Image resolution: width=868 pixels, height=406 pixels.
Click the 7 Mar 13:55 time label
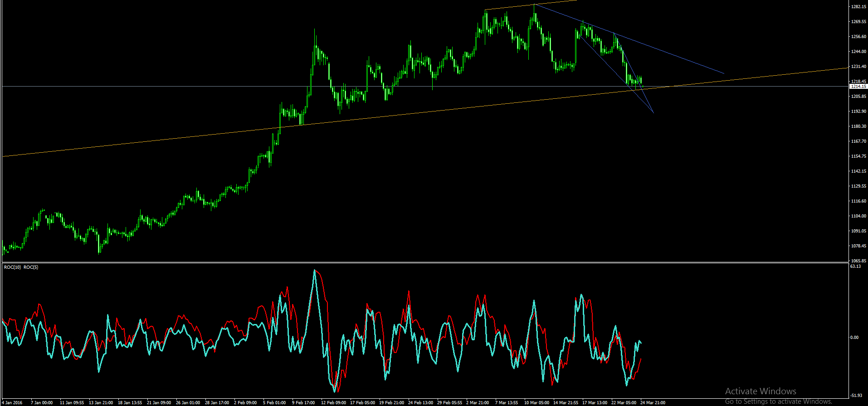507,403
